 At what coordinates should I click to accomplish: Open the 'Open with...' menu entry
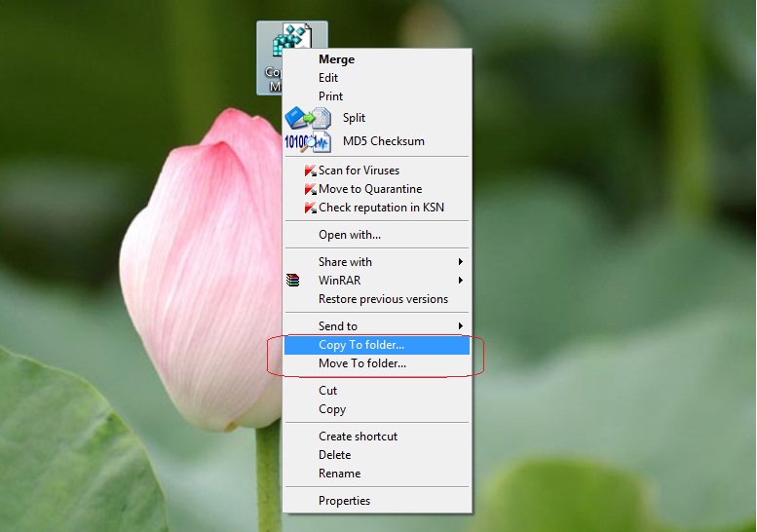[349, 235]
